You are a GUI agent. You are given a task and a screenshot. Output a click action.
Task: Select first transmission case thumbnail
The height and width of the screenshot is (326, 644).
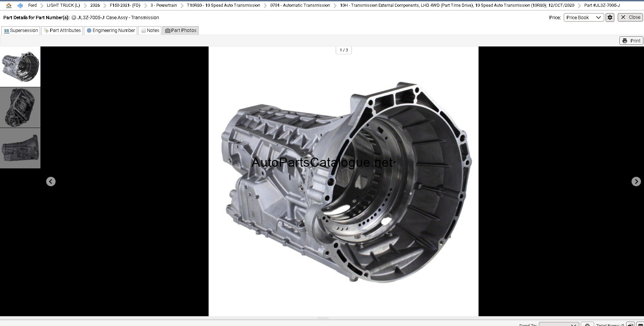(20, 67)
